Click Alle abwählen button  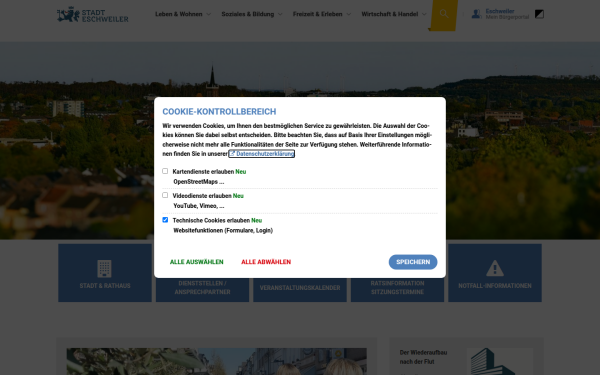coord(266,262)
